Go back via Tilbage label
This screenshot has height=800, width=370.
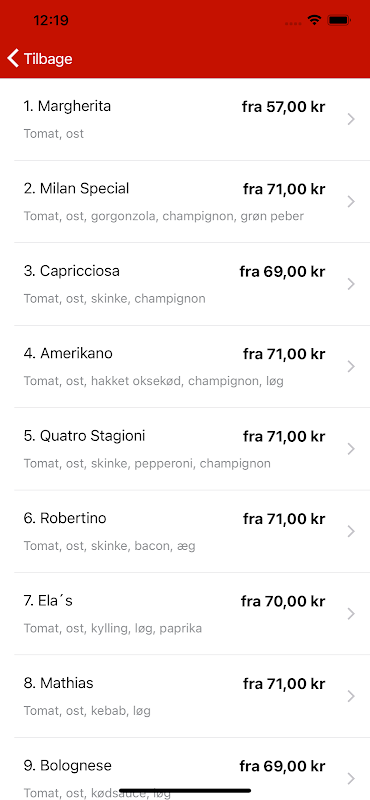click(x=48, y=59)
